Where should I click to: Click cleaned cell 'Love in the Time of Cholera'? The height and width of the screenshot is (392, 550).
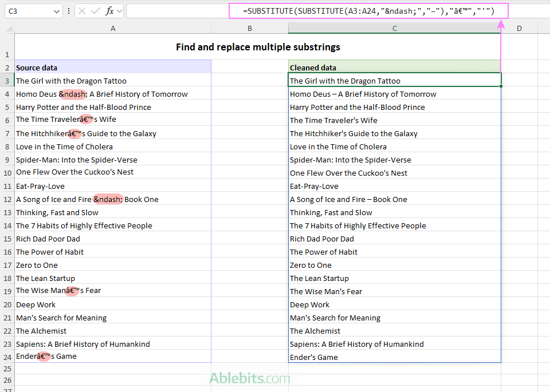(x=395, y=146)
